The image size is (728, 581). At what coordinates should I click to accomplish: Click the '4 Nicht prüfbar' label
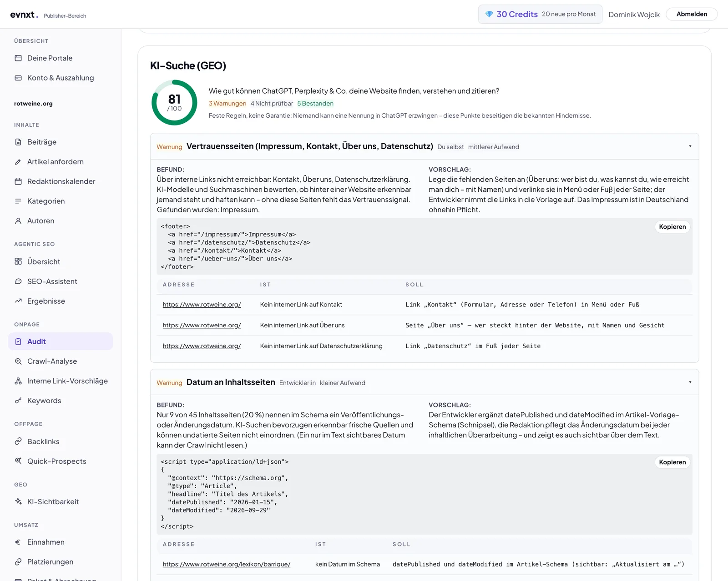(272, 104)
